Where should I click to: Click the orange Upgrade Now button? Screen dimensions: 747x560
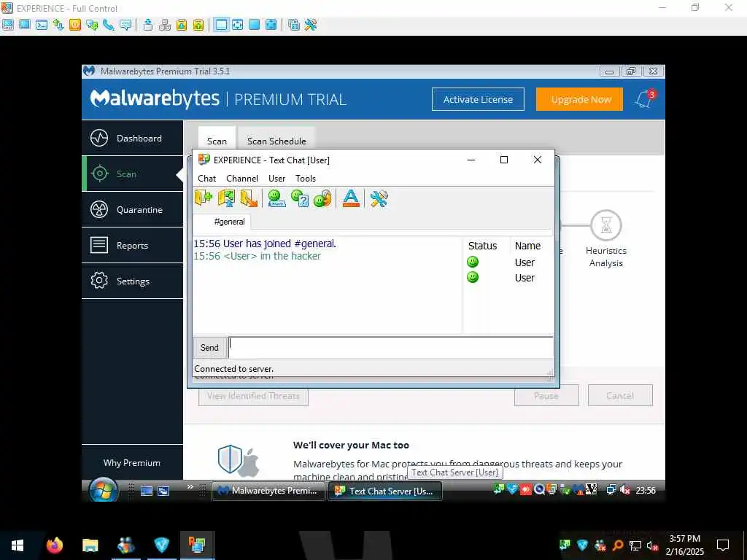579,99
